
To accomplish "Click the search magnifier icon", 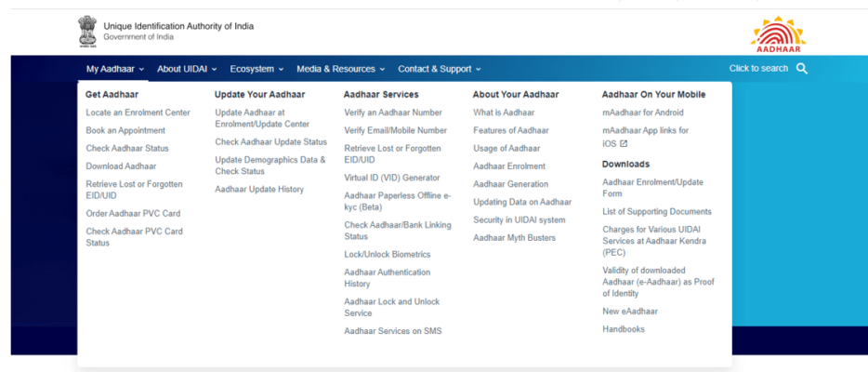I will click(x=802, y=69).
